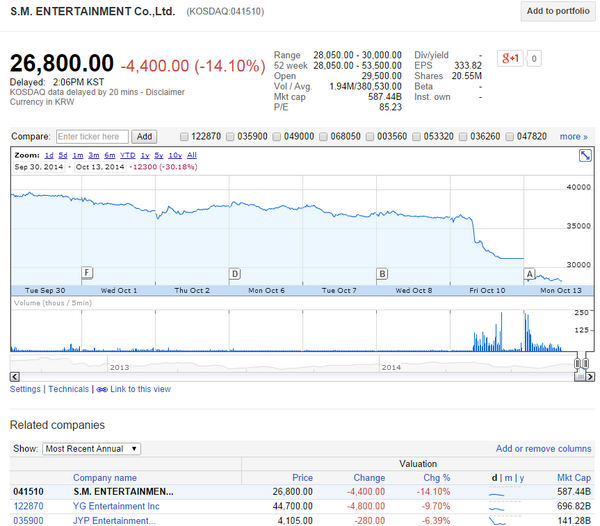Open JYP Entertainment company link
This screenshot has height=526, width=600.
114,521
